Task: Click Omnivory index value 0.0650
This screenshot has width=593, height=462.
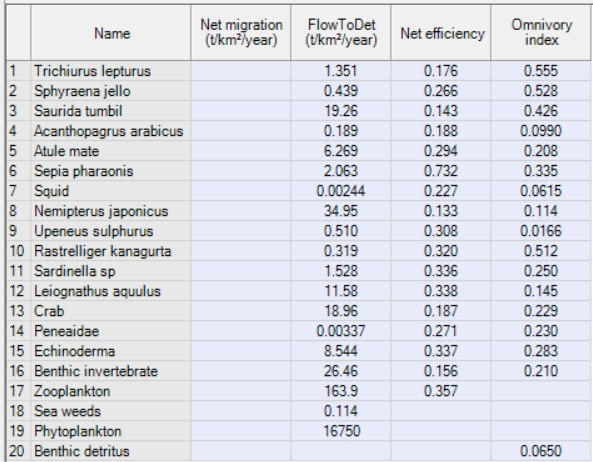Action: click(x=541, y=451)
